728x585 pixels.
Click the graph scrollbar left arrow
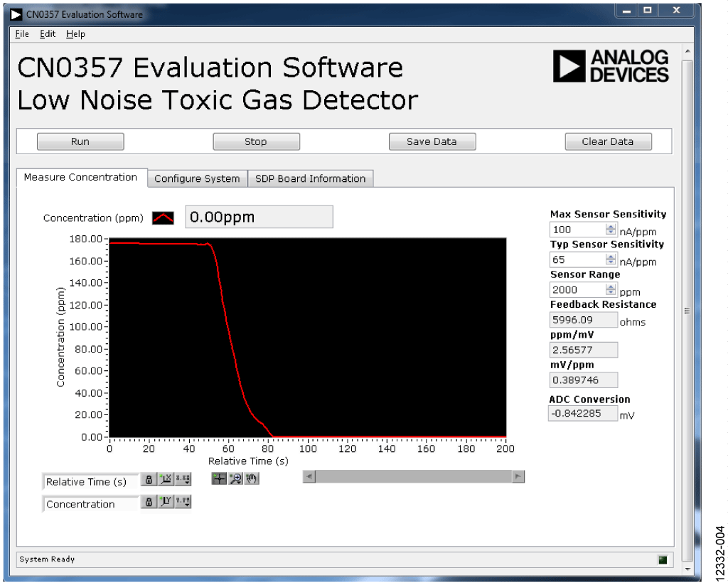click(x=309, y=476)
